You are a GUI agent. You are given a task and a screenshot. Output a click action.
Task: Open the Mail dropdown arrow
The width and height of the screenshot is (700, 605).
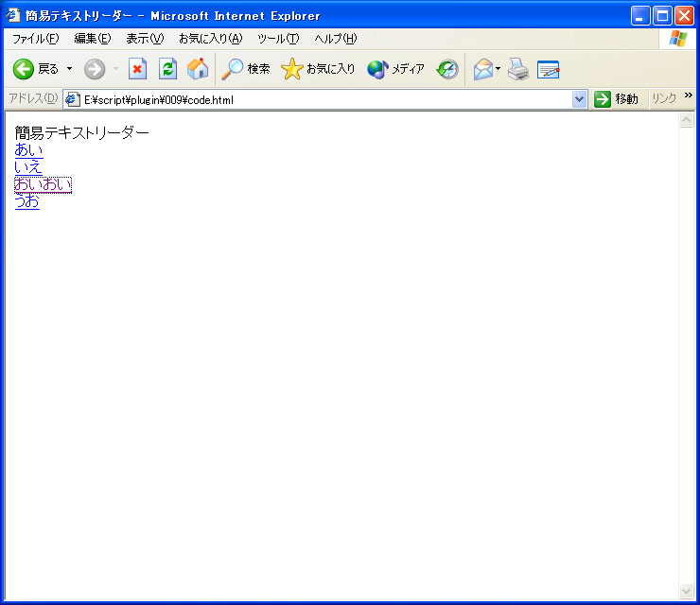coord(499,69)
